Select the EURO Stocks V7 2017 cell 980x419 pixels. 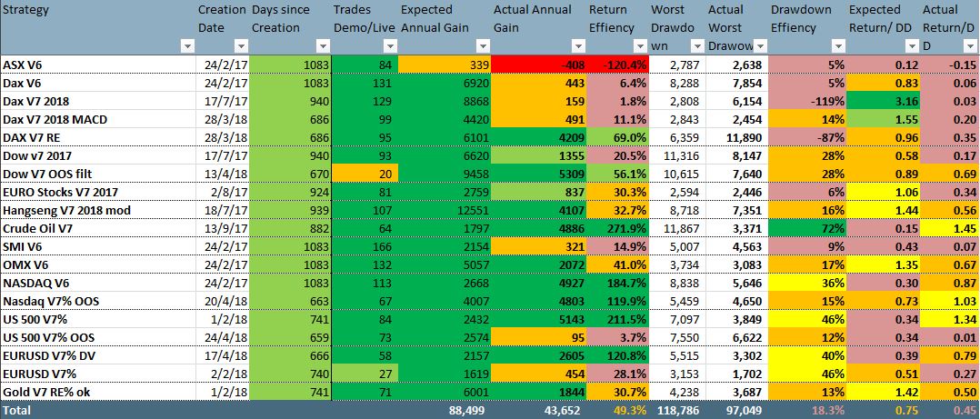pyautogui.click(x=97, y=193)
